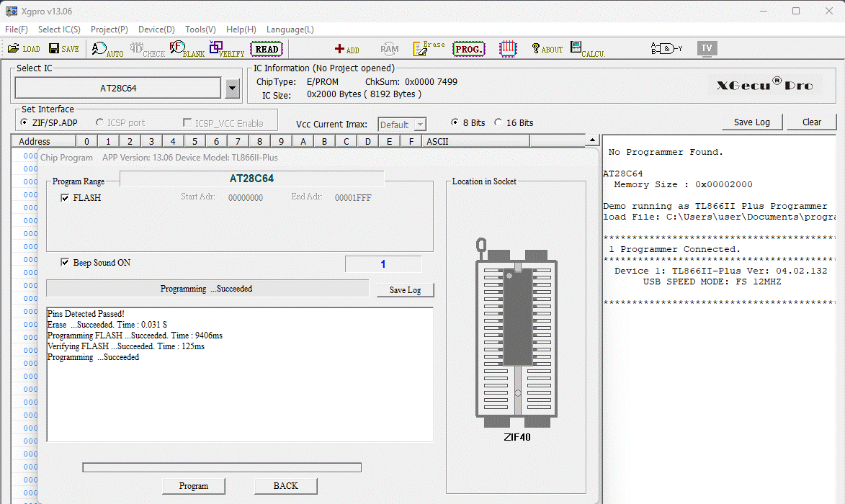Expand the Select IC dropdown arrow
Screen dimensions: 845x504
point(232,89)
